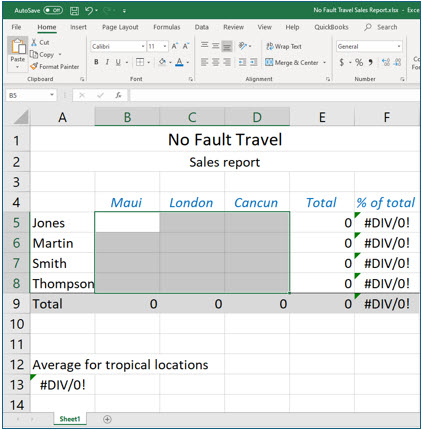Apply italic formatting

pos(107,62)
